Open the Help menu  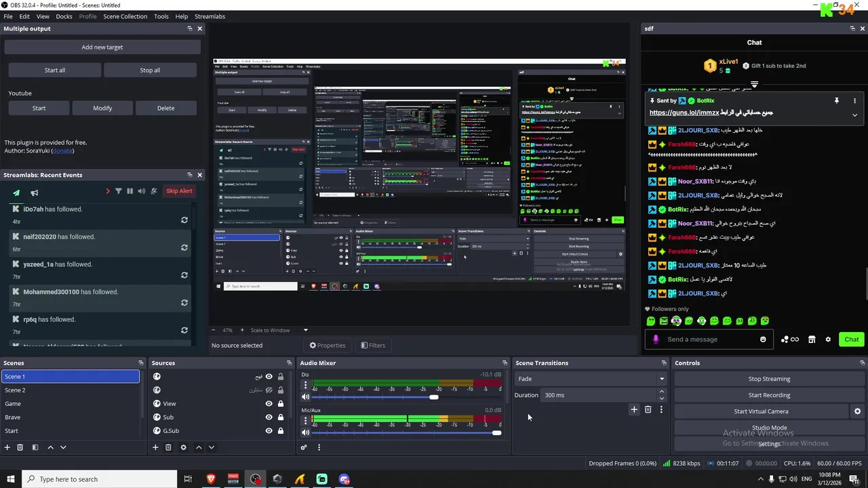pos(182,16)
